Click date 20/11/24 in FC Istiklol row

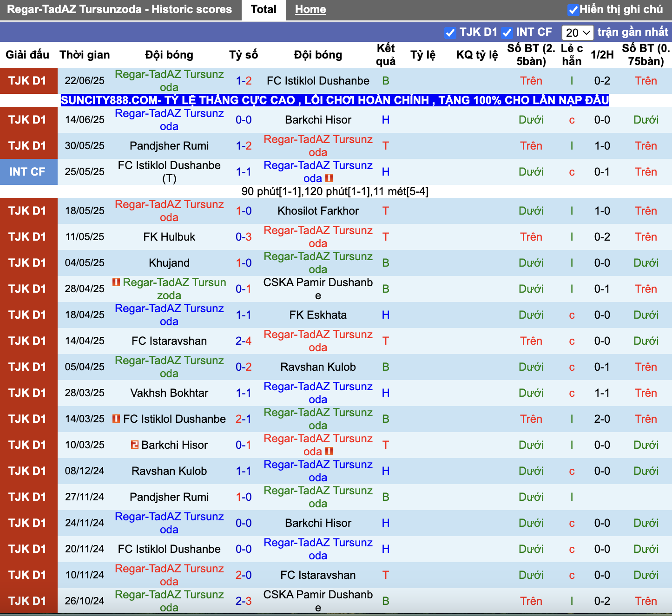click(85, 549)
